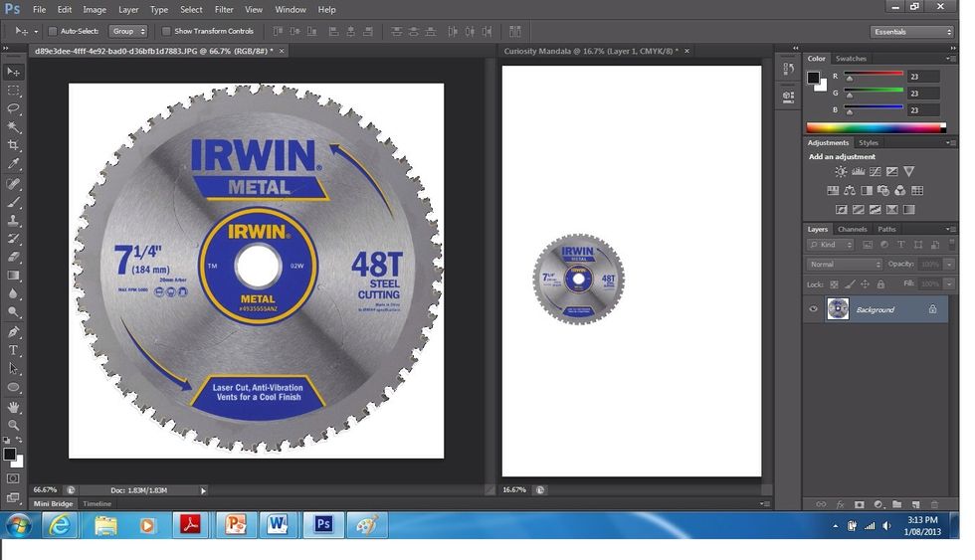Open the Window menu

click(x=291, y=9)
